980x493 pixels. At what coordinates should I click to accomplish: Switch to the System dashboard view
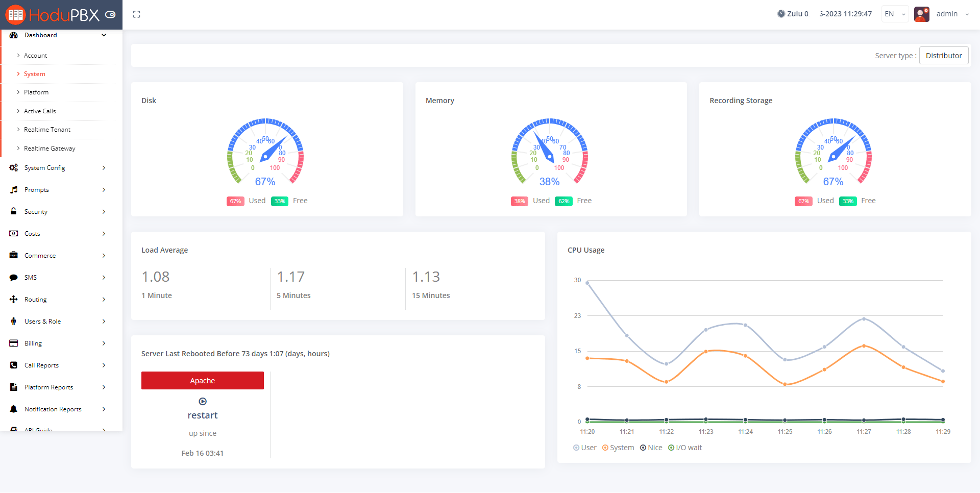pos(34,73)
